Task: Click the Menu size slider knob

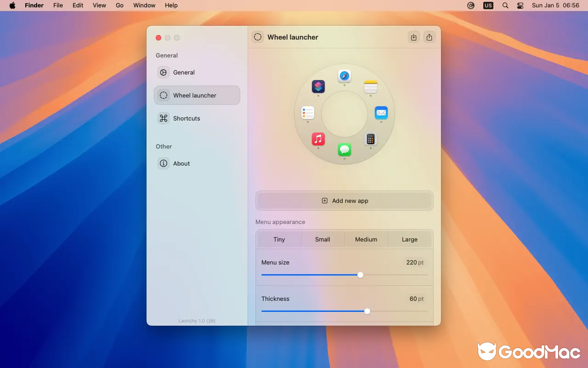Action: (360, 275)
